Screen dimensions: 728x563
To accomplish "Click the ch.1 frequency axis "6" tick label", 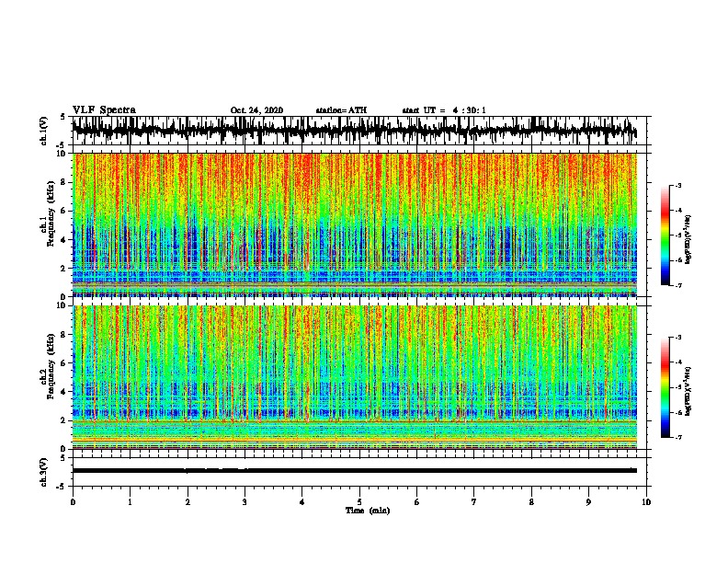I will [64, 211].
